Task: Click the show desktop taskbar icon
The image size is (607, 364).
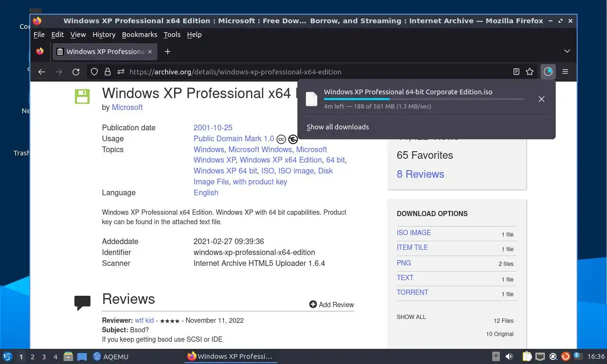Action: coord(82,356)
